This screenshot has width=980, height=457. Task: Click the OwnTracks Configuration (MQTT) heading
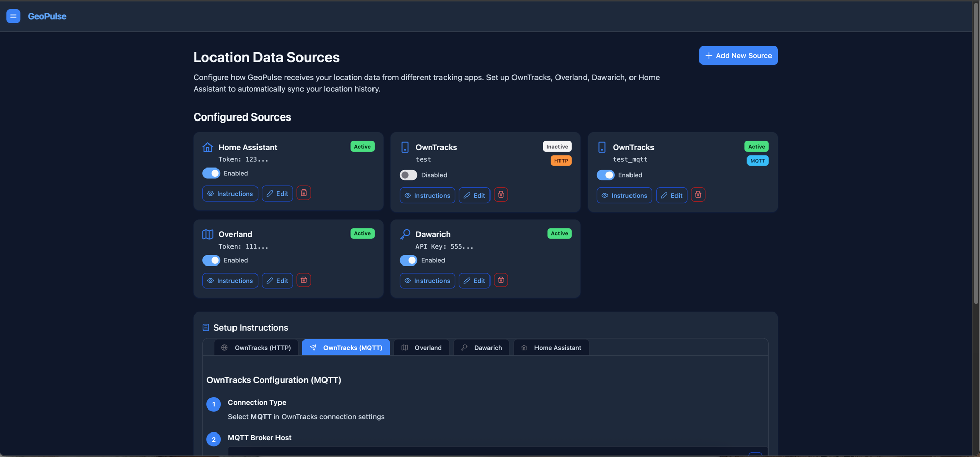point(274,380)
